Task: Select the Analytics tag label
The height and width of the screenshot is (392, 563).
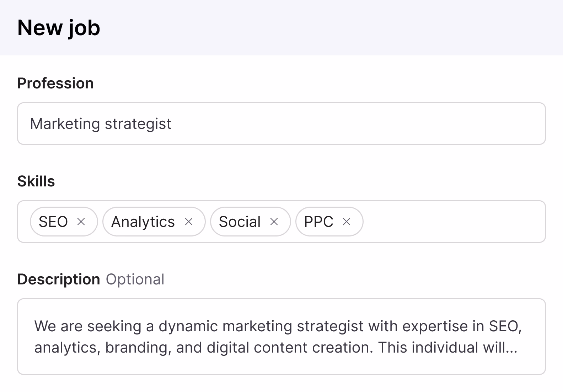Action: (143, 222)
